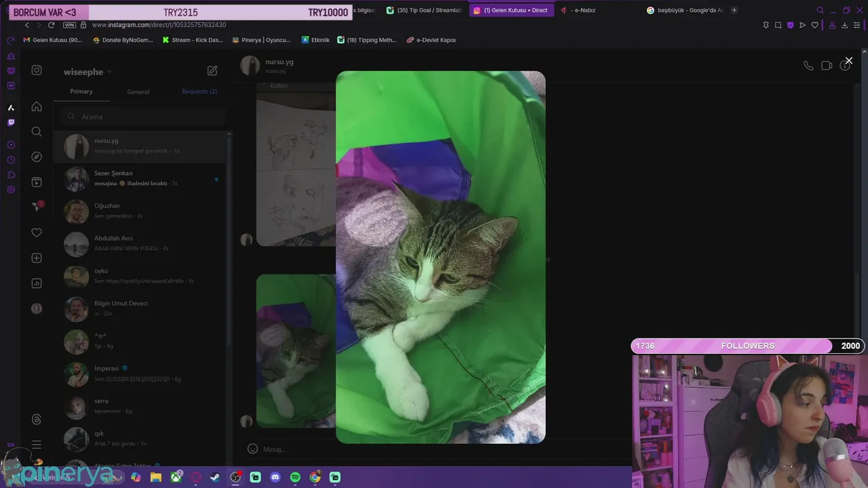Open conversation with nursu.yg
This screenshot has width=868, height=488.
pyautogui.click(x=140, y=146)
